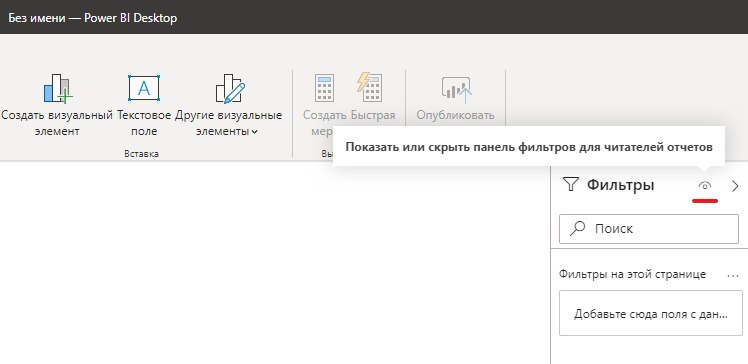The image size is (748, 364).
Task: Toggle filters pane visibility eye icon
Action: coord(705,186)
